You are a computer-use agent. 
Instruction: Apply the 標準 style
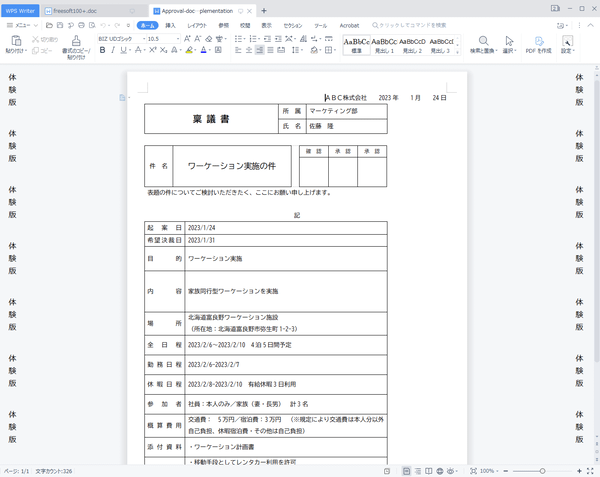356,46
